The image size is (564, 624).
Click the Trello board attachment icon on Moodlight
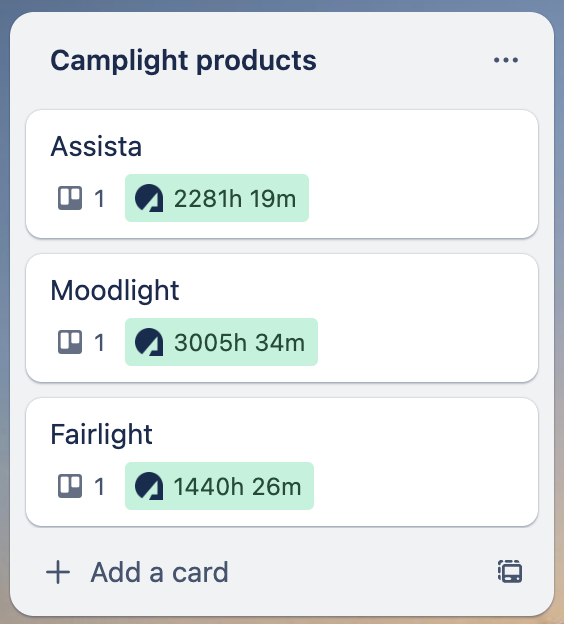(70, 342)
